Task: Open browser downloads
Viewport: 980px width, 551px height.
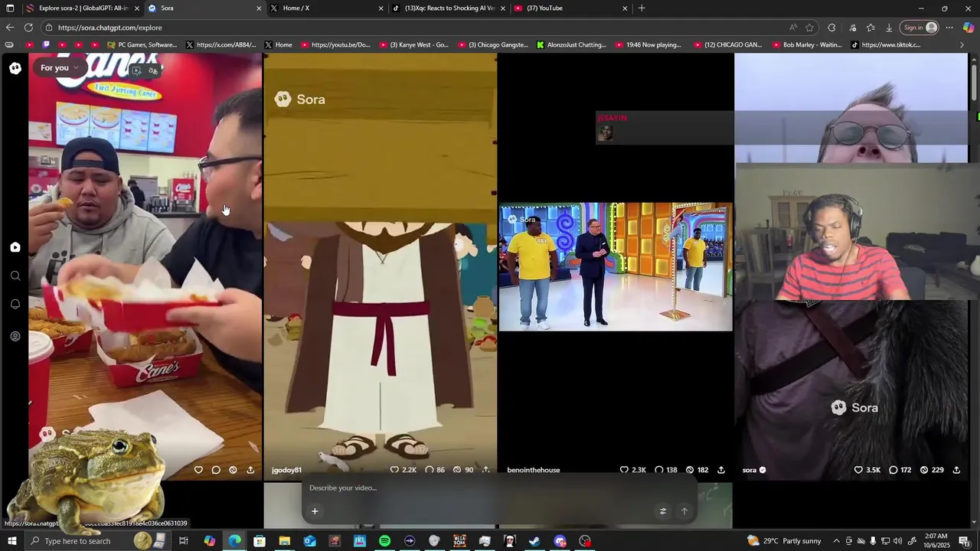Action: click(889, 28)
